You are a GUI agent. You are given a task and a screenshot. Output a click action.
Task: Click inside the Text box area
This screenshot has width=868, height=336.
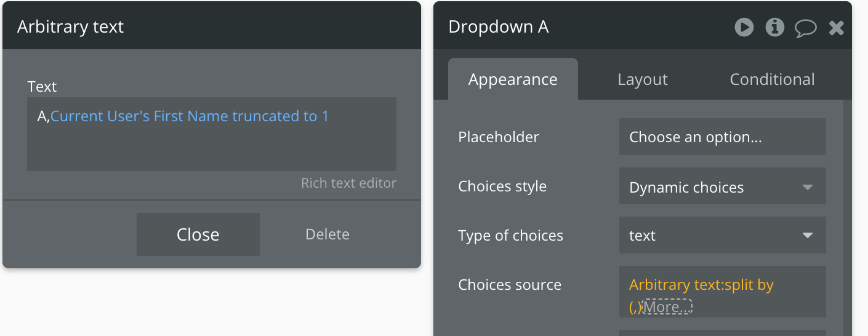[x=212, y=134]
